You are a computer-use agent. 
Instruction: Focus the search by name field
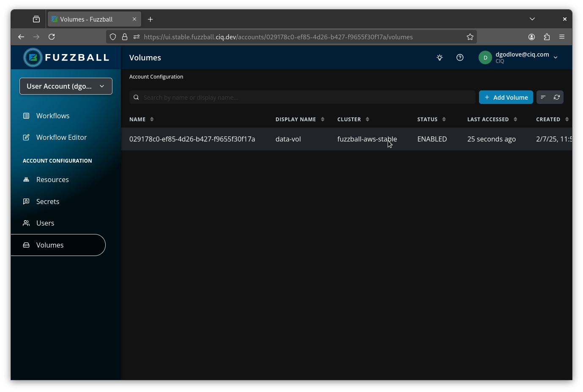point(302,97)
